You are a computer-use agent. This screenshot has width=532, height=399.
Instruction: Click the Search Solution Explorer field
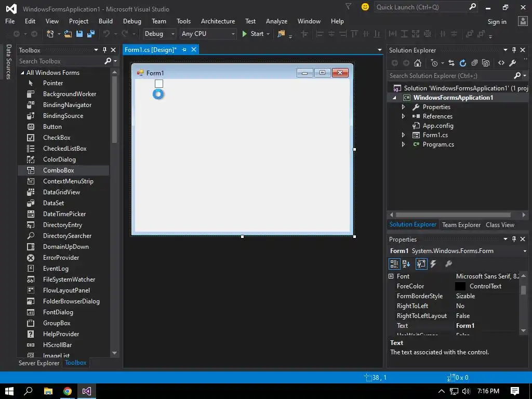450,76
